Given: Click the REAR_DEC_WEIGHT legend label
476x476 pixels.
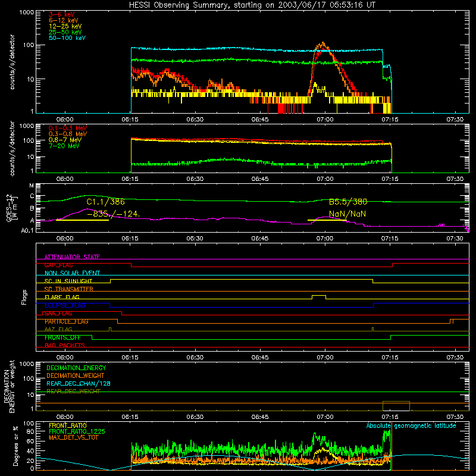Looking at the screenshot, I should click(73, 392).
